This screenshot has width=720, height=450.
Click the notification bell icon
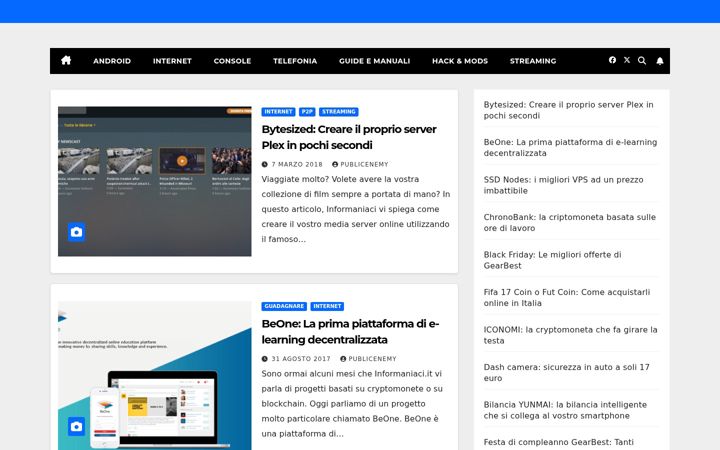point(660,61)
